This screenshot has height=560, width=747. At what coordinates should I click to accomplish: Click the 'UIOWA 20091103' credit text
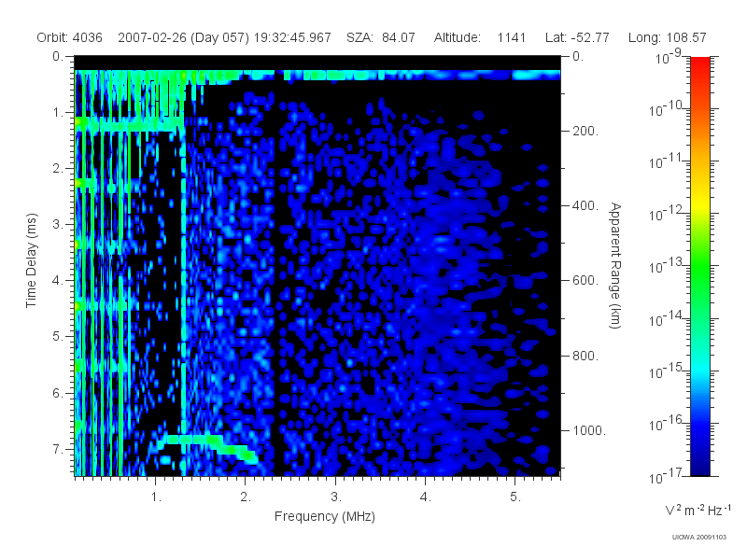pos(698,538)
